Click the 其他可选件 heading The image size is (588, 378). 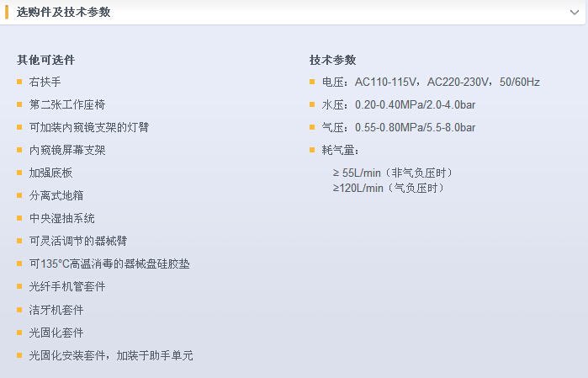point(45,60)
